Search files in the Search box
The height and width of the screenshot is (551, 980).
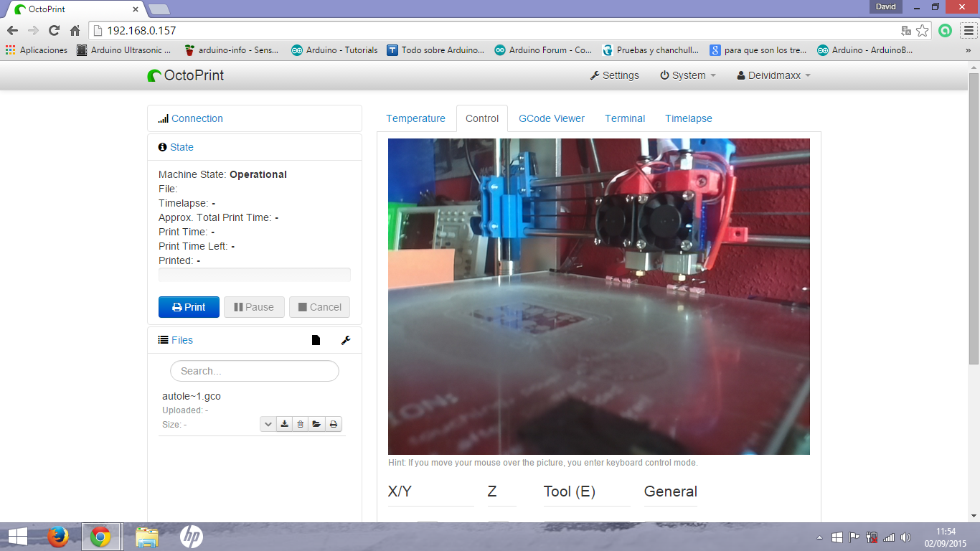pos(255,371)
